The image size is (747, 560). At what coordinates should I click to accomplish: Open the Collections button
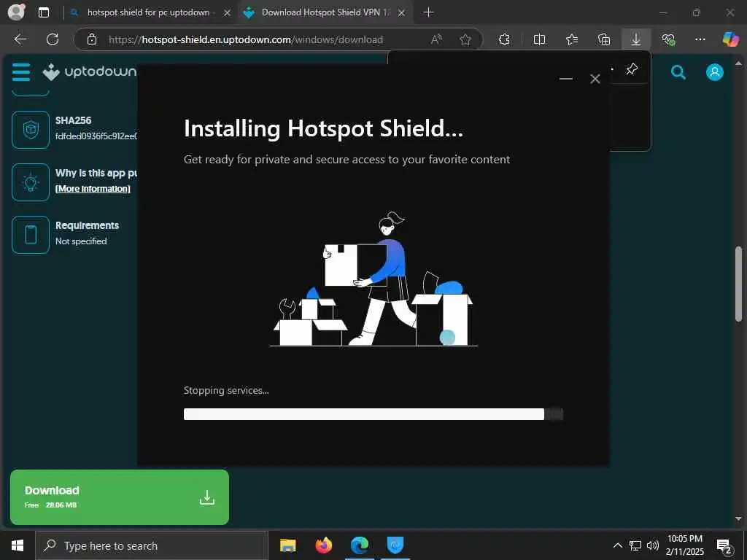[603, 39]
